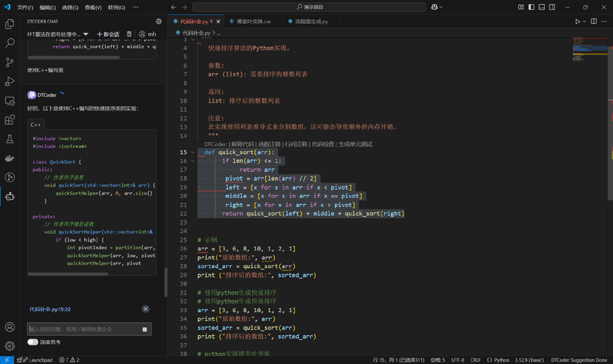Screen dimensions: 613x364
Task: Open the Explorer view in activity bar
Action: 10,24
